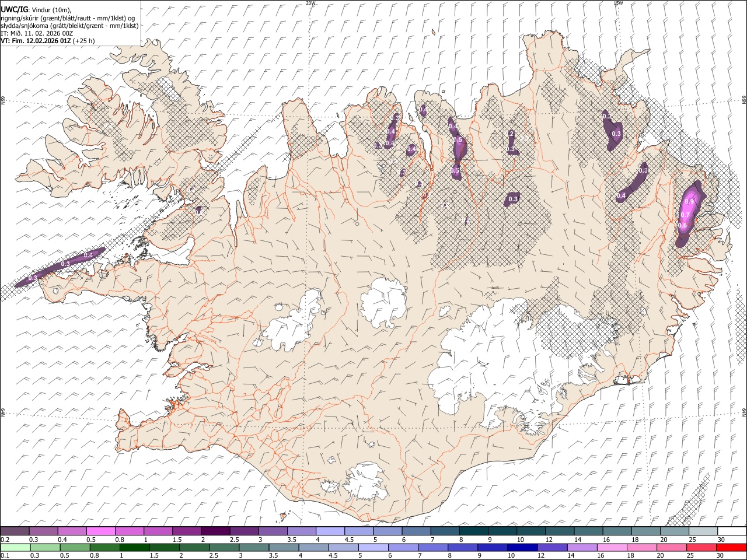Pick lower legend violet swatch starting at 12
747x560 pixels.
(x=552, y=547)
